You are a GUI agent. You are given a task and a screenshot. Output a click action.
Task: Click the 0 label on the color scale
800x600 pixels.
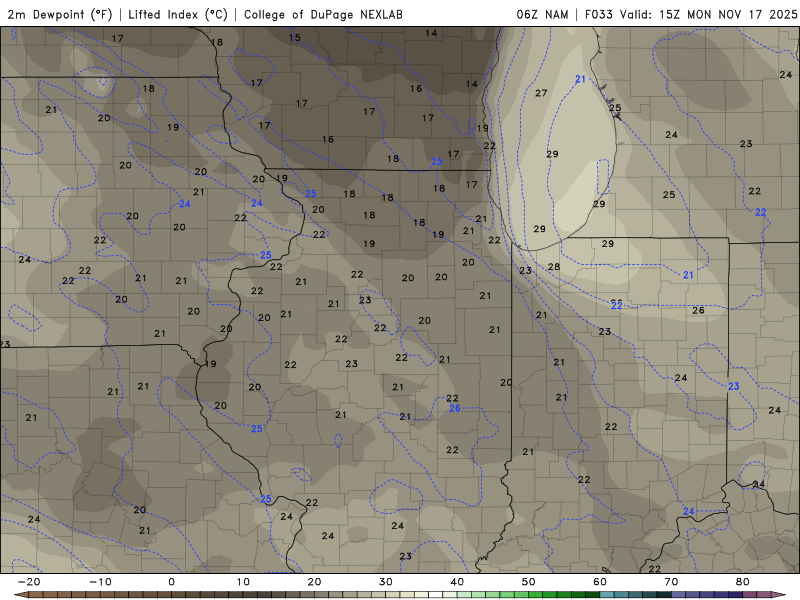[x=171, y=582]
